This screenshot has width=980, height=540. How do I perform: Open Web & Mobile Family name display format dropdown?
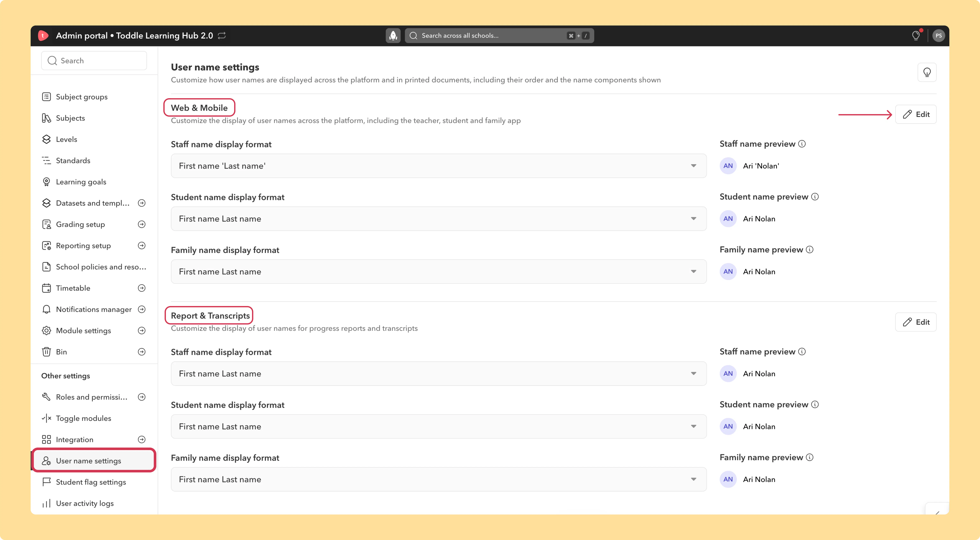coord(439,272)
